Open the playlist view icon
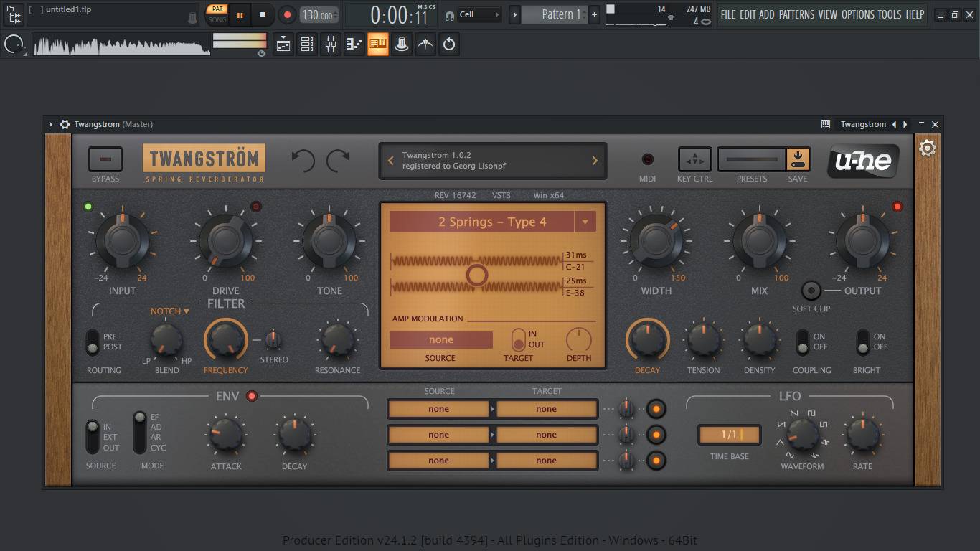Viewport: 980px width, 551px height. [283, 44]
